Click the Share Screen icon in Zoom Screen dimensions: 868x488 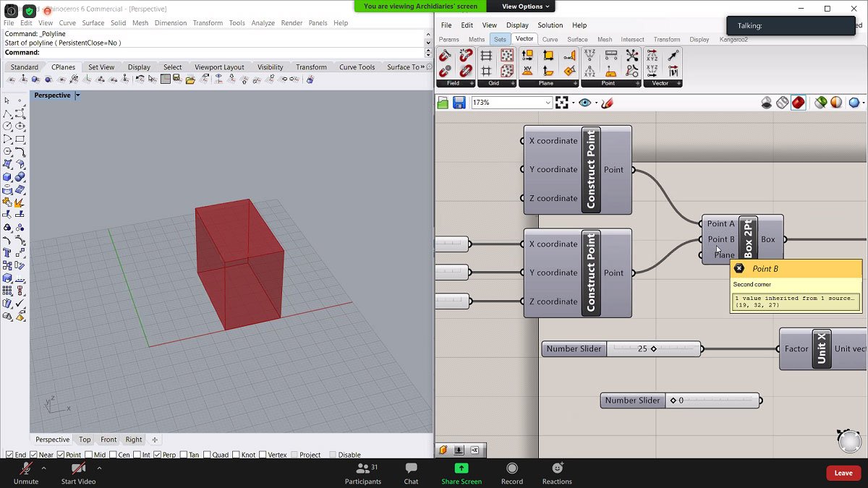point(461,468)
